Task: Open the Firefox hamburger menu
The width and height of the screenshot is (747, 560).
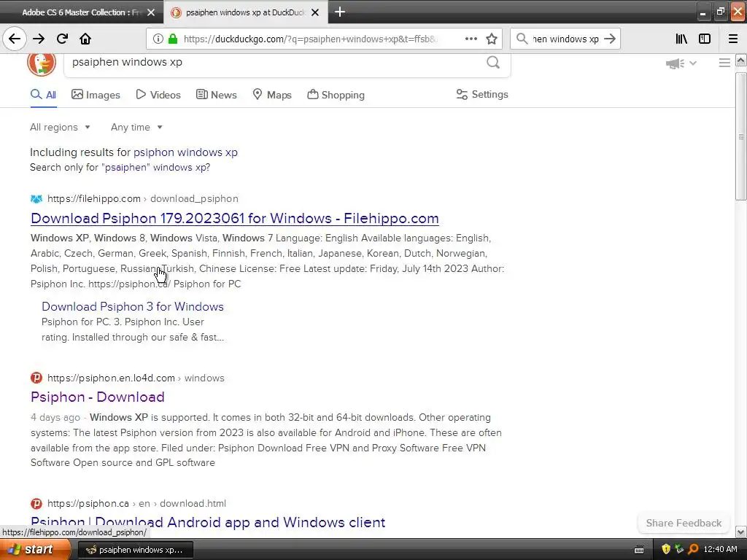Action: pyautogui.click(x=733, y=39)
